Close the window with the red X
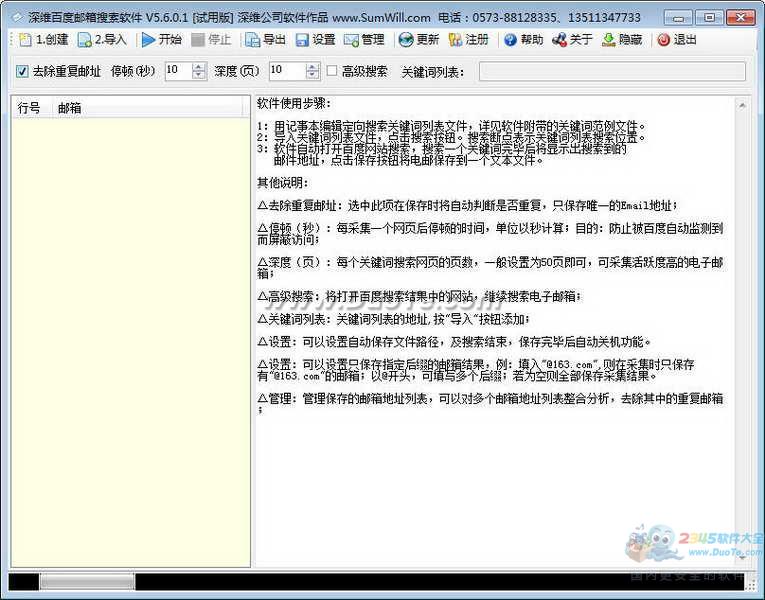The image size is (765, 600). click(x=741, y=18)
